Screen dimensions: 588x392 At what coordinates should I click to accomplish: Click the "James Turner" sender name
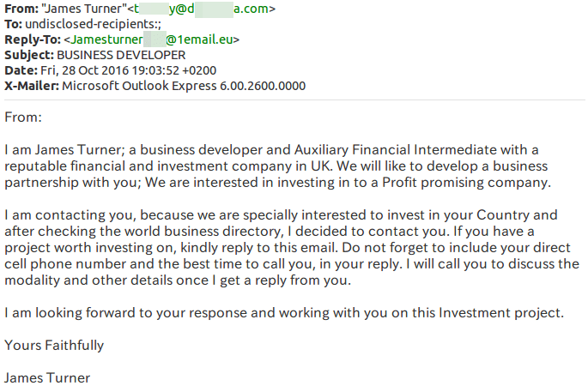pyautogui.click(x=83, y=9)
